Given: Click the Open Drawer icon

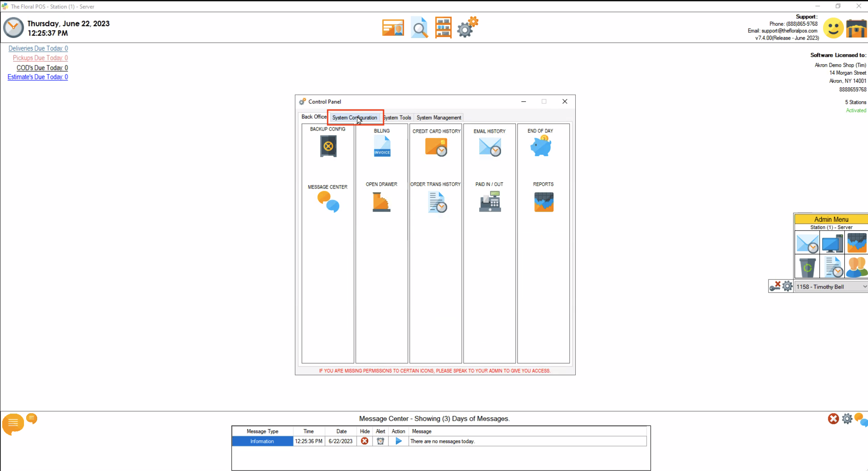Looking at the screenshot, I should click(x=381, y=202).
